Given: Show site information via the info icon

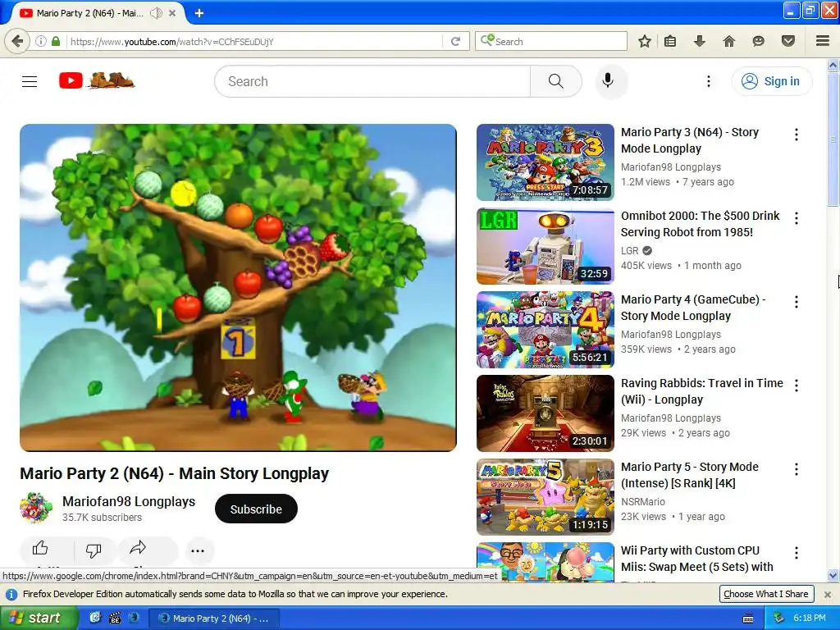Looking at the screenshot, I should click(41, 41).
